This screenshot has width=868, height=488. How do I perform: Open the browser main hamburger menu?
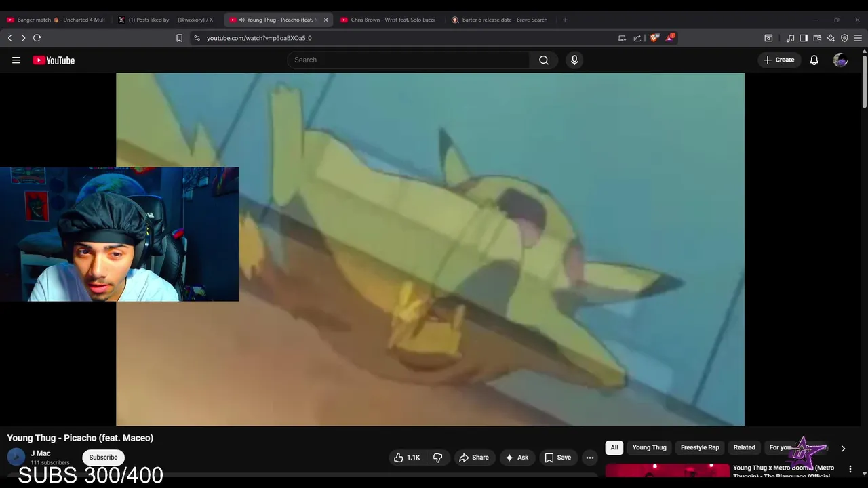pyautogui.click(x=859, y=38)
